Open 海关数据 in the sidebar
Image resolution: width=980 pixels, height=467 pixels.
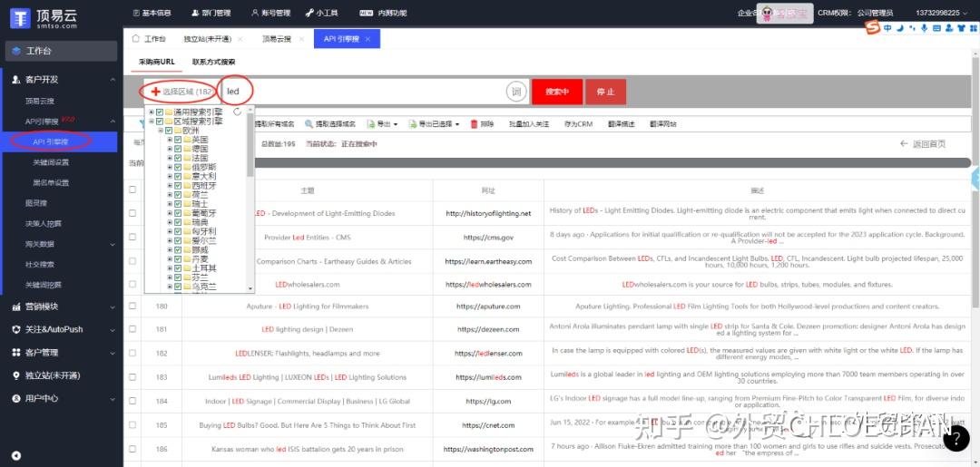coord(39,244)
